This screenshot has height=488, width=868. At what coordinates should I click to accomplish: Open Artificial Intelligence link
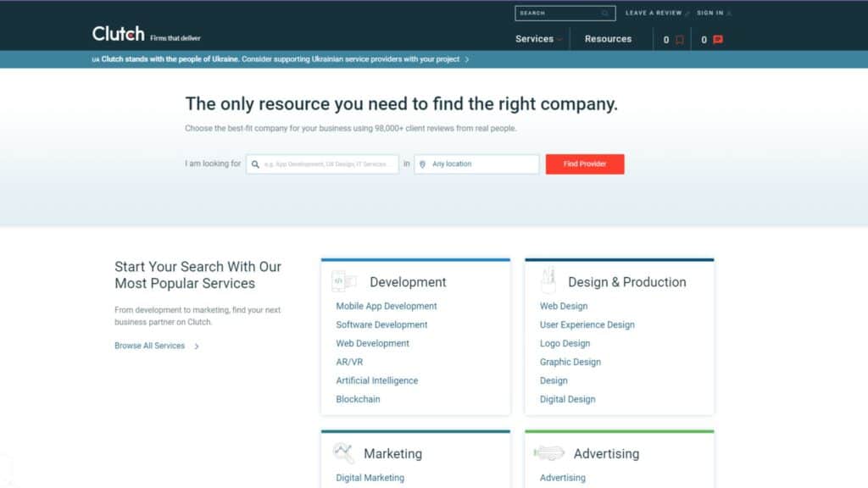(377, 380)
